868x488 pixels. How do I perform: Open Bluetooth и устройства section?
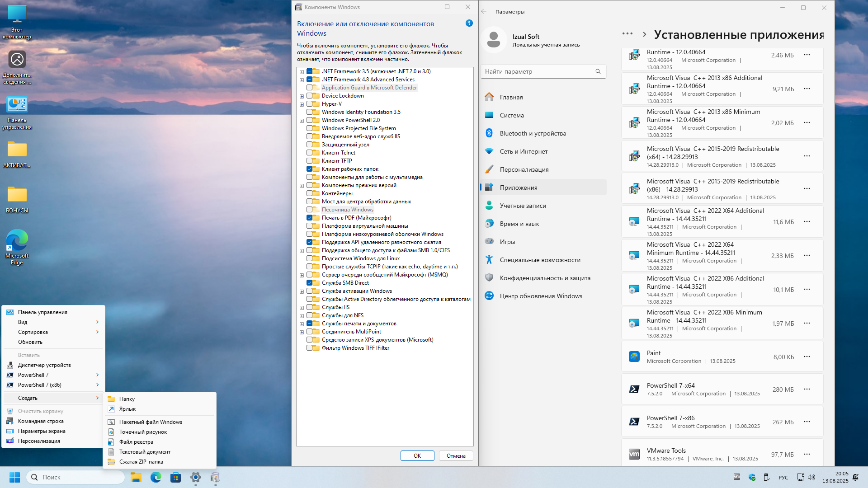(x=543, y=133)
